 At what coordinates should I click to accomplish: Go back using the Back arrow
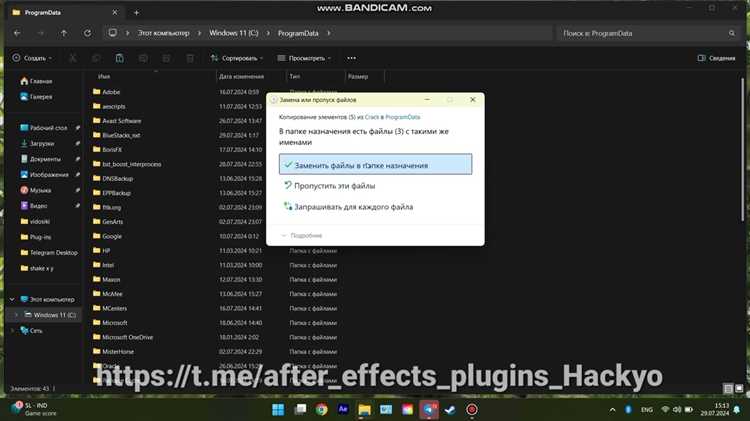pyautogui.click(x=17, y=33)
